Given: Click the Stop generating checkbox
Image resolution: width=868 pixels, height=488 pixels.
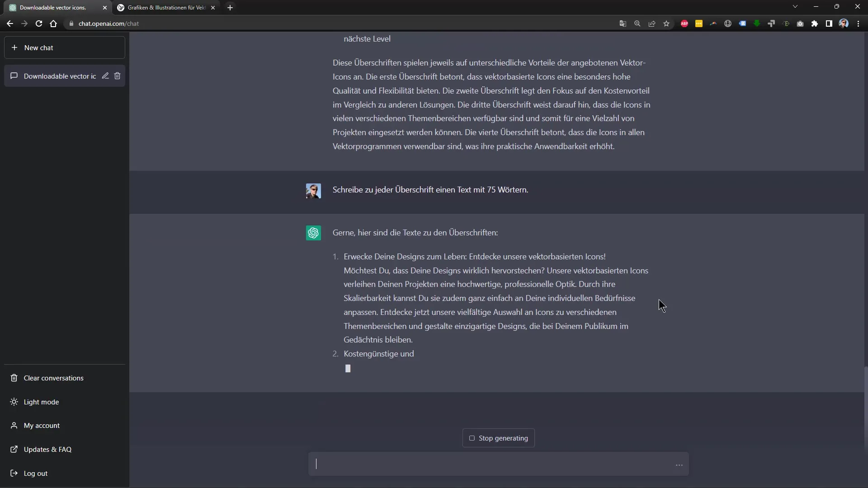Looking at the screenshot, I should coord(472,438).
